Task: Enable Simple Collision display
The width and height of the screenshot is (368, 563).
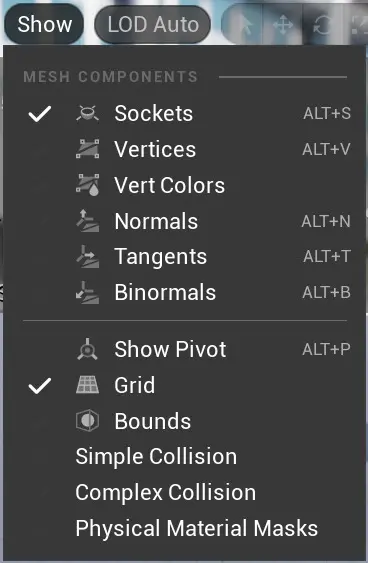Action: (156, 456)
